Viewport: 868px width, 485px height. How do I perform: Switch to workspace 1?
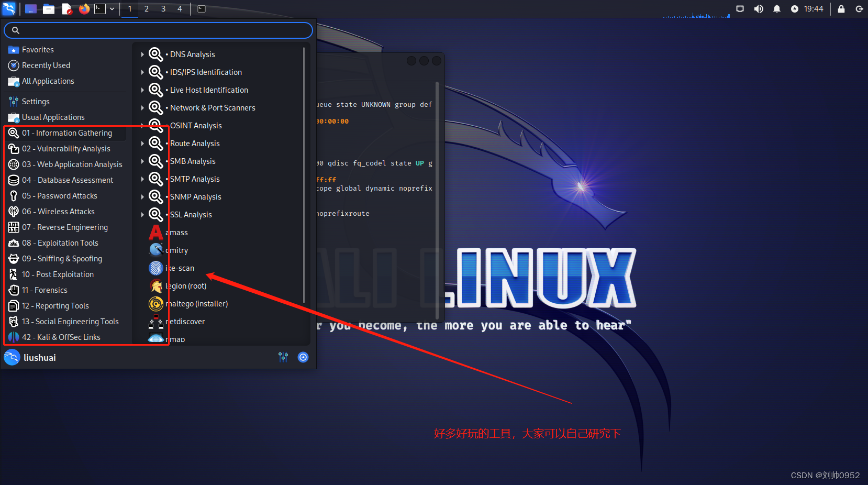(130, 9)
